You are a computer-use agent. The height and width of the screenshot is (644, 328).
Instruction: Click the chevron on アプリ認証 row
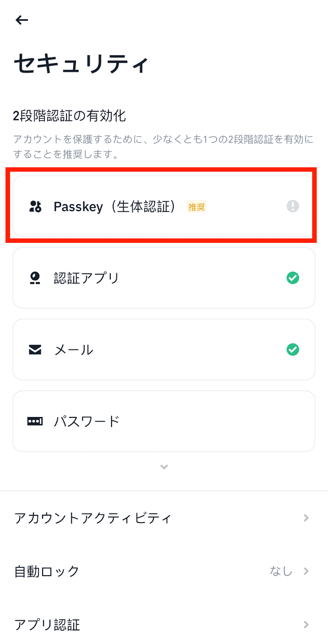[306, 625]
